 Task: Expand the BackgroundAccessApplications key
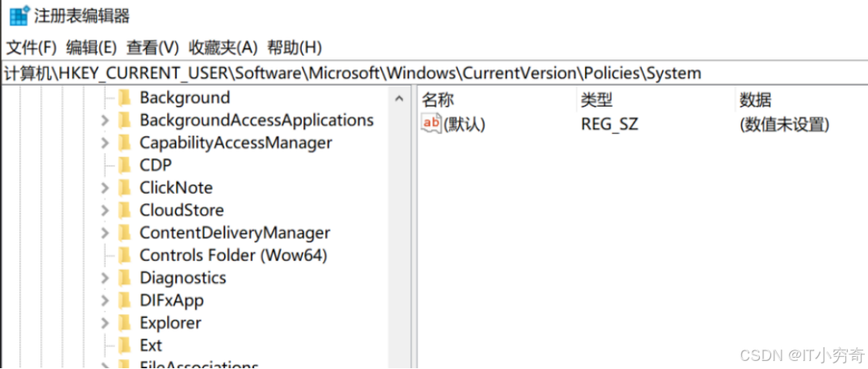click(x=105, y=120)
